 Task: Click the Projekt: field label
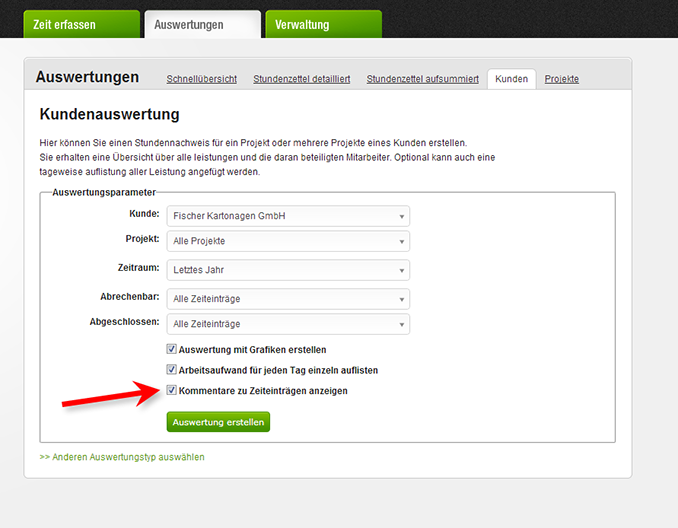pyautogui.click(x=142, y=239)
